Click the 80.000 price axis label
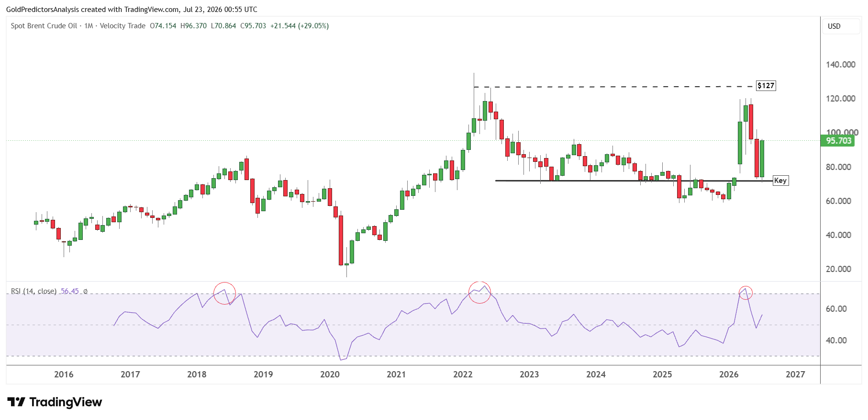The image size is (868, 420). [838, 167]
